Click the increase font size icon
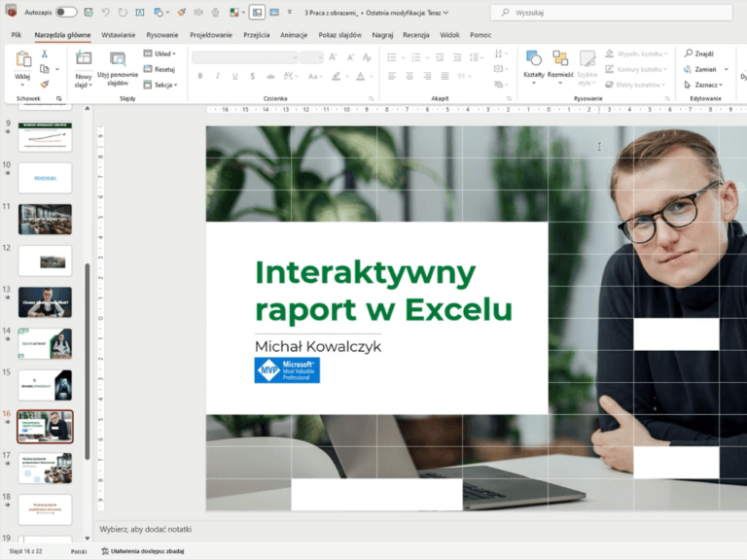The width and height of the screenshot is (747, 560). (333, 57)
